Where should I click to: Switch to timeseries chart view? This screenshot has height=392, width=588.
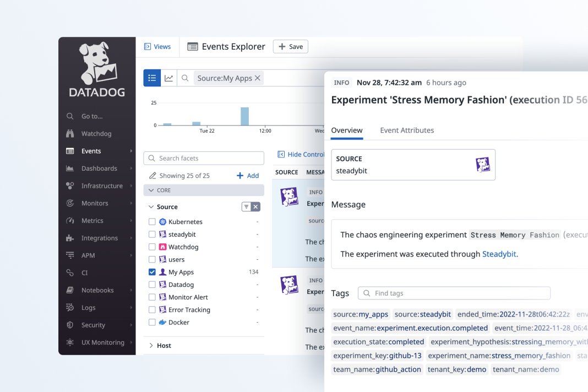(x=169, y=78)
